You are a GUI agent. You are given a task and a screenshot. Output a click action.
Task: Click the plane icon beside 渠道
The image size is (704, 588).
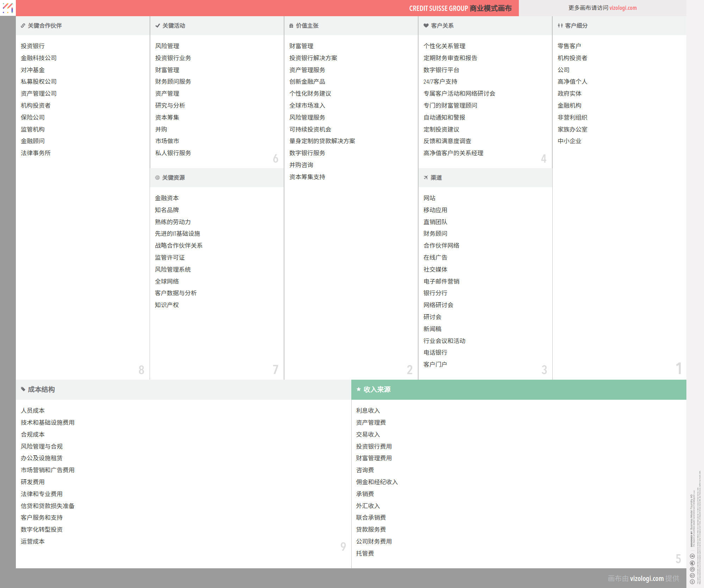(426, 178)
